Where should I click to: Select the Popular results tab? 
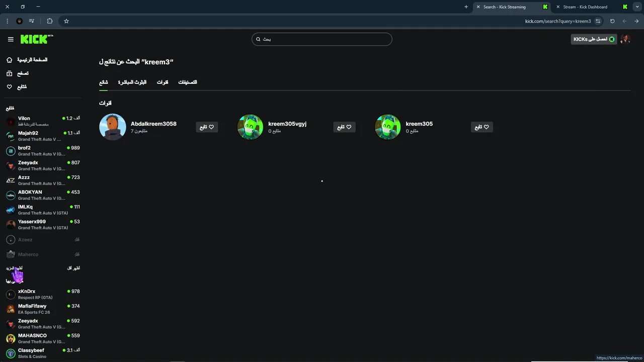(x=103, y=82)
